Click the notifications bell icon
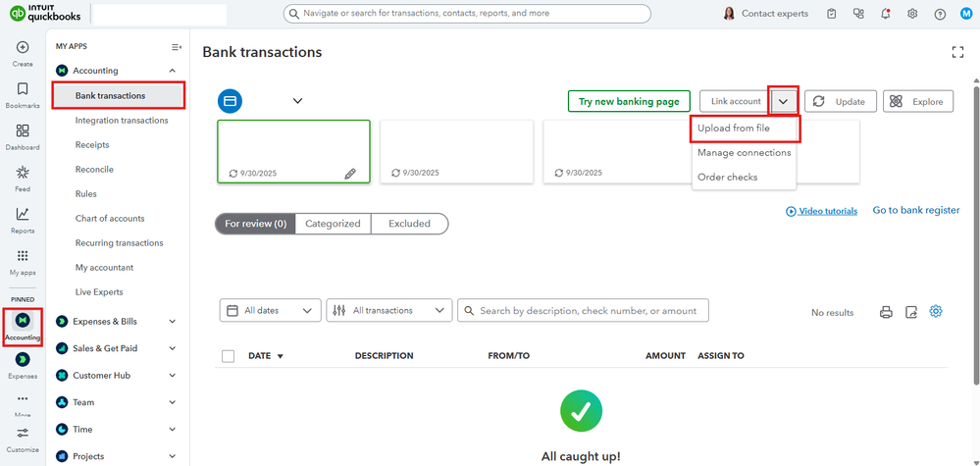 (886, 14)
